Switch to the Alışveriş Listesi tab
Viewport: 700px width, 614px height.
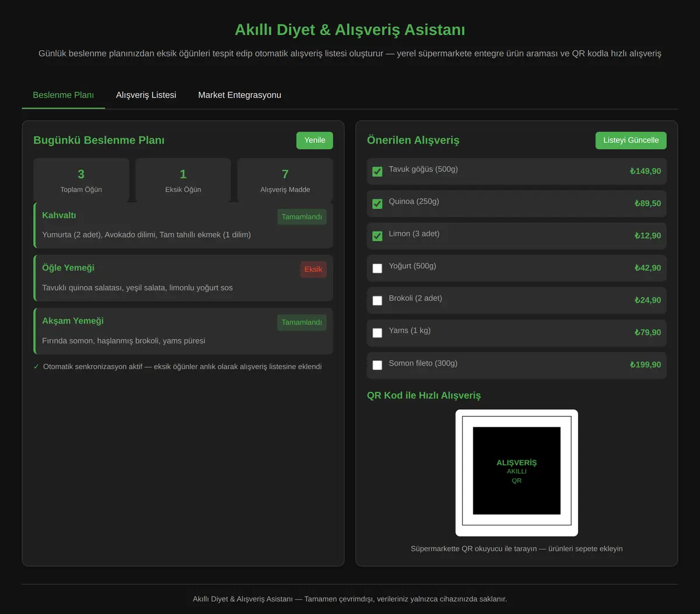click(x=146, y=95)
